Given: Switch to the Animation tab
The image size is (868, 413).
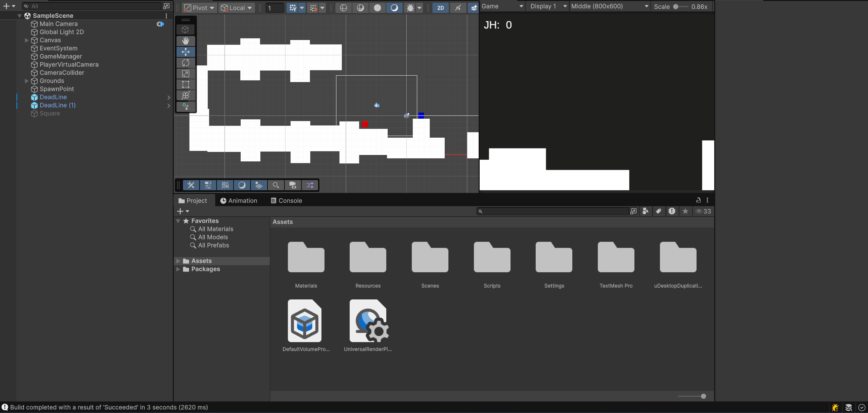Looking at the screenshot, I should tap(239, 200).
